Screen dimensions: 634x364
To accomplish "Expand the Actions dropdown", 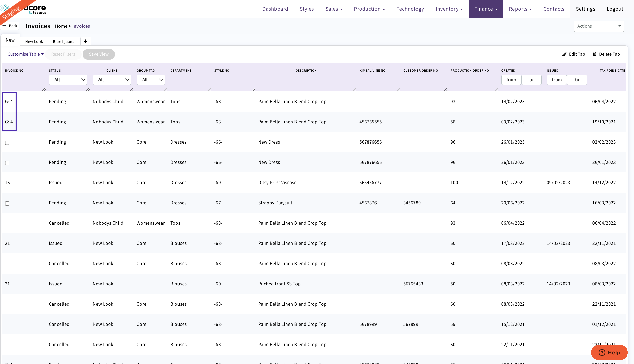I will click(599, 26).
